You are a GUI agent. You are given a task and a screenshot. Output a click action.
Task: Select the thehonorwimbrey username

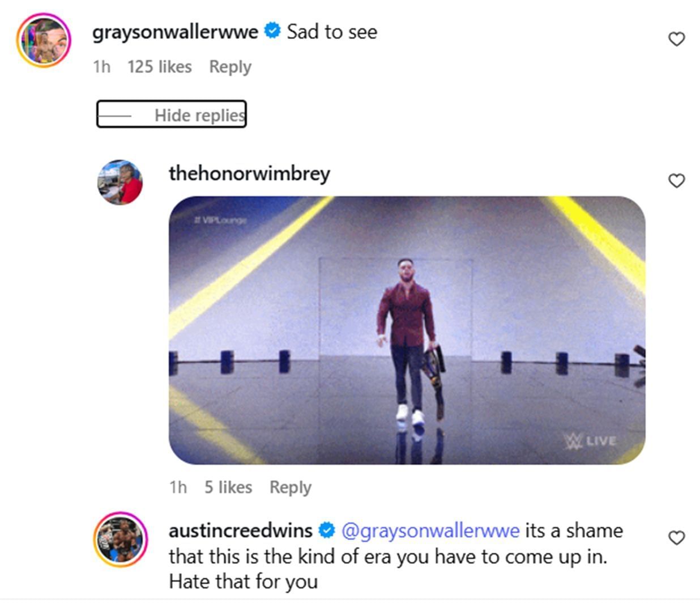pos(249,175)
